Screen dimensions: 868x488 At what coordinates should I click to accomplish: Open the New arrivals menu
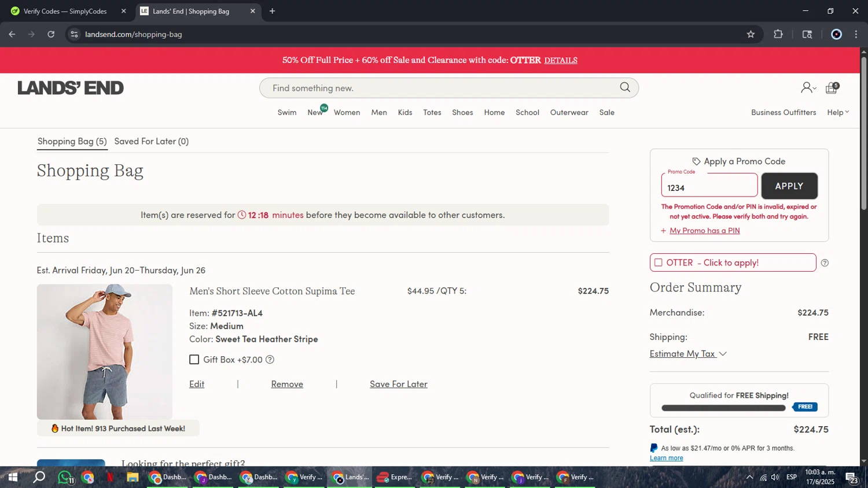(315, 112)
